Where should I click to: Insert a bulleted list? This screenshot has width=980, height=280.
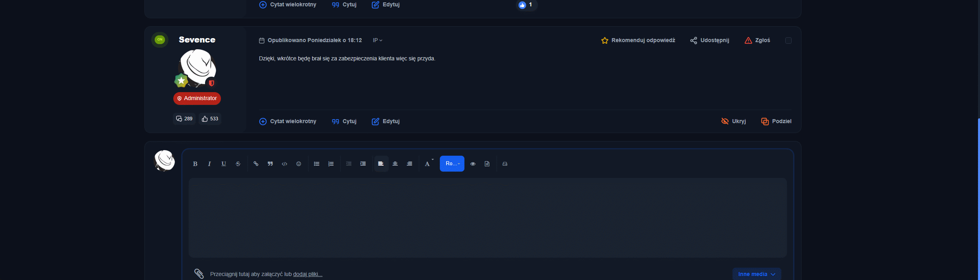pos(316,164)
